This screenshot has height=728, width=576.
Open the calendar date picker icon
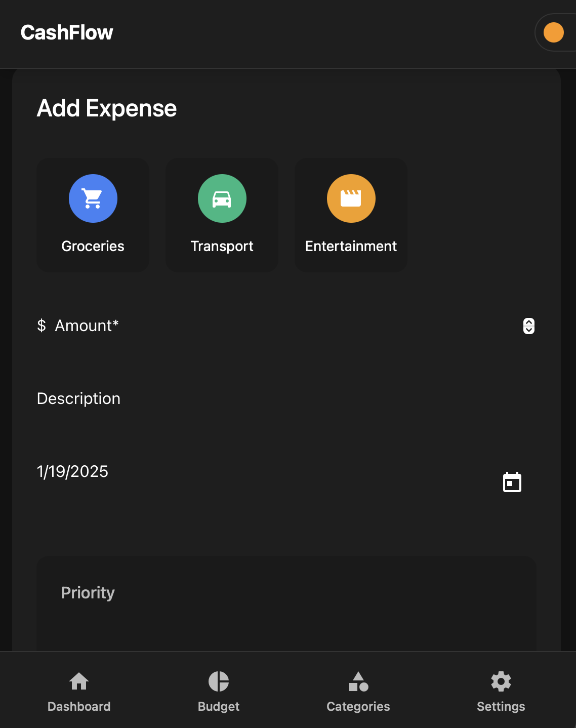[512, 482]
